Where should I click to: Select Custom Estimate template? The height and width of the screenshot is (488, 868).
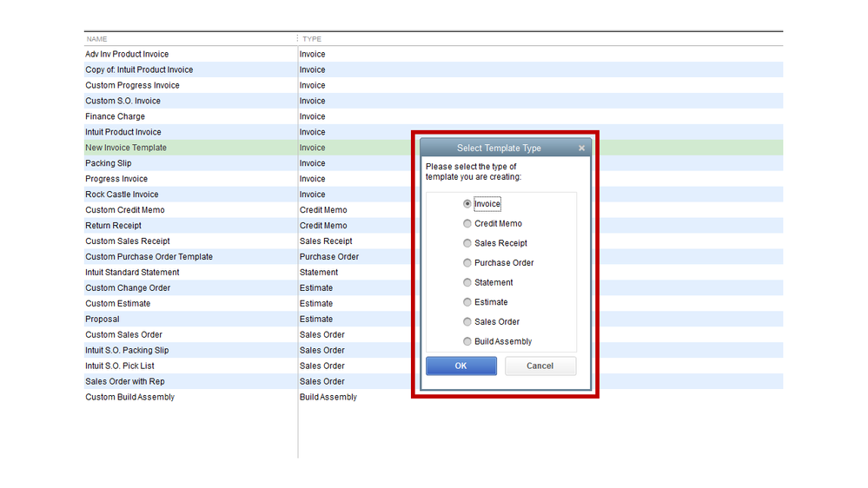[118, 303]
